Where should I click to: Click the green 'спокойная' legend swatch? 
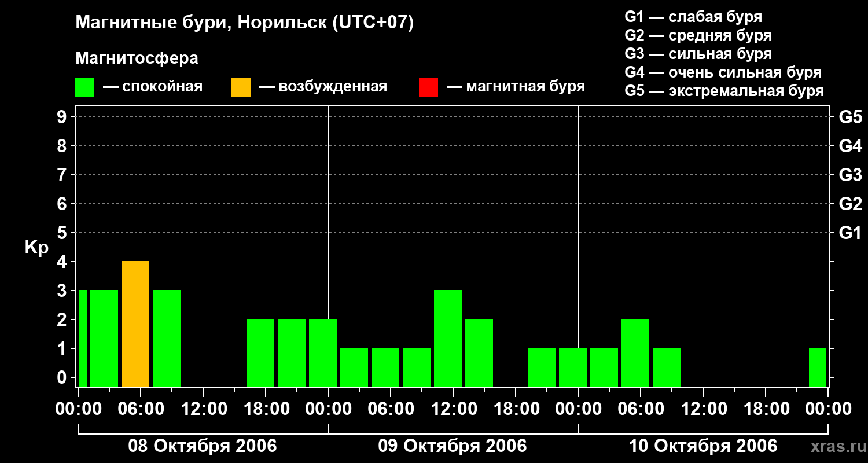click(x=84, y=87)
